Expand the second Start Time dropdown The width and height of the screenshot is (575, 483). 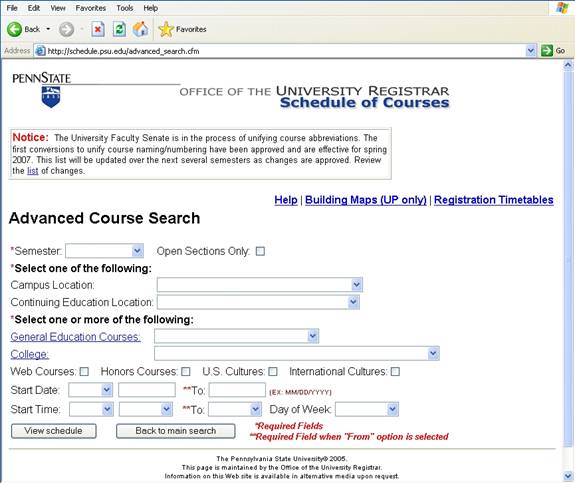click(x=146, y=409)
